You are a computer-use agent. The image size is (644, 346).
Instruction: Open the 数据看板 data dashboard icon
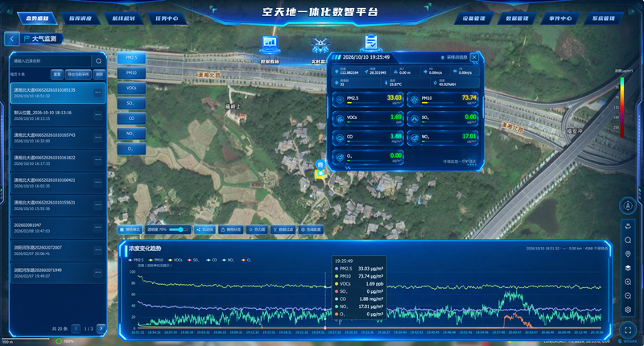270,45
